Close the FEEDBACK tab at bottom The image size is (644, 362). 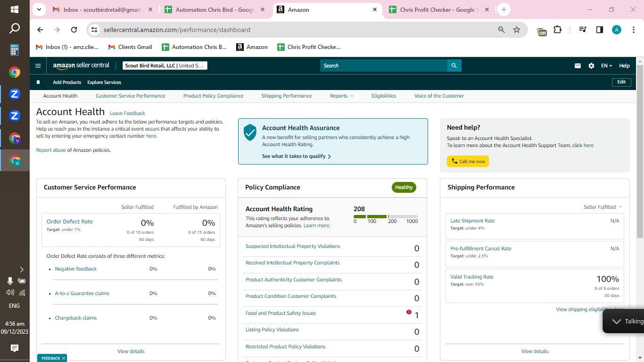63,358
